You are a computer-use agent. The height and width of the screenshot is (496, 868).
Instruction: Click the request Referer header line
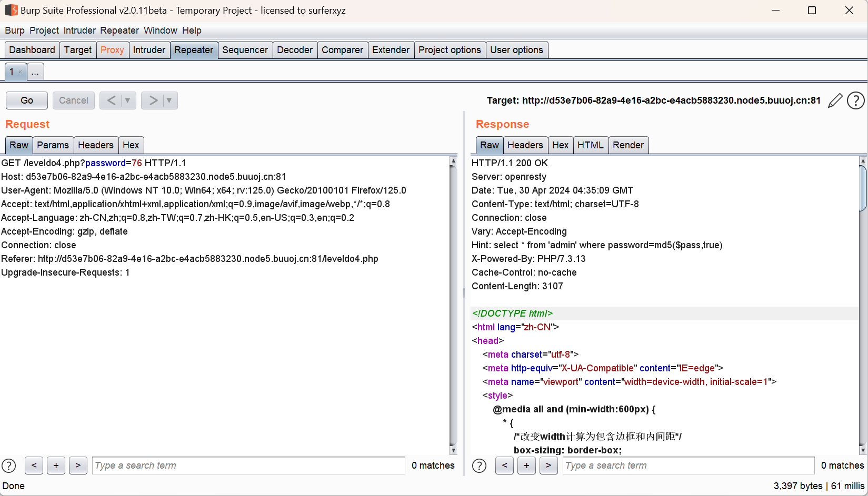pyautogui.click(x=189, y=259)
